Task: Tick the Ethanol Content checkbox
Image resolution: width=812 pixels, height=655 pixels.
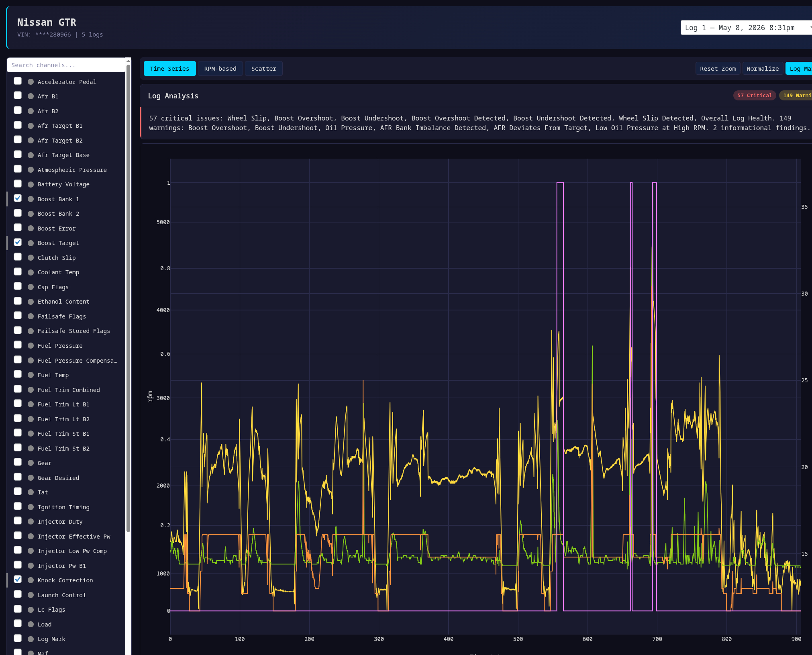Action: (x=18, y=301)
